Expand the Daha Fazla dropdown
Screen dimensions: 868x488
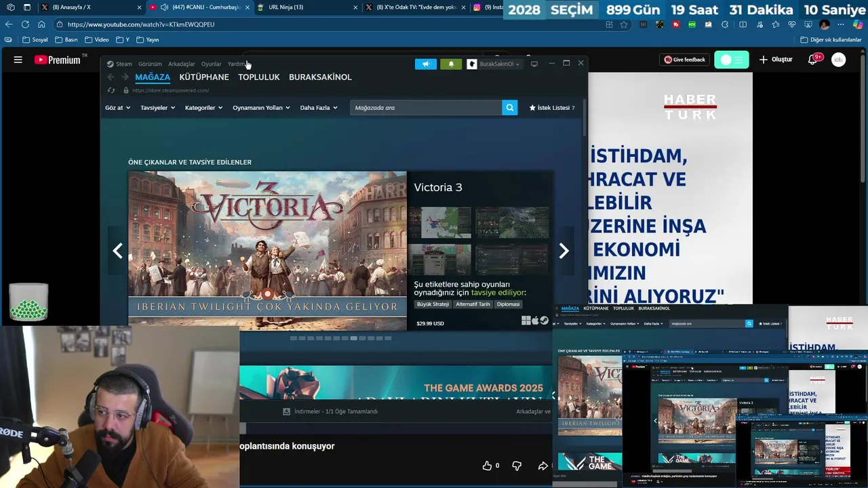pos(319,108)
